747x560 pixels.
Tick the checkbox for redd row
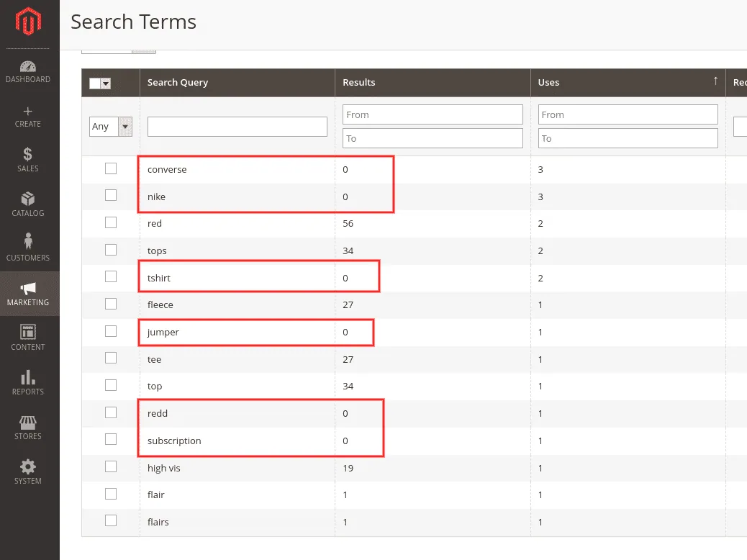coord(111,412)
